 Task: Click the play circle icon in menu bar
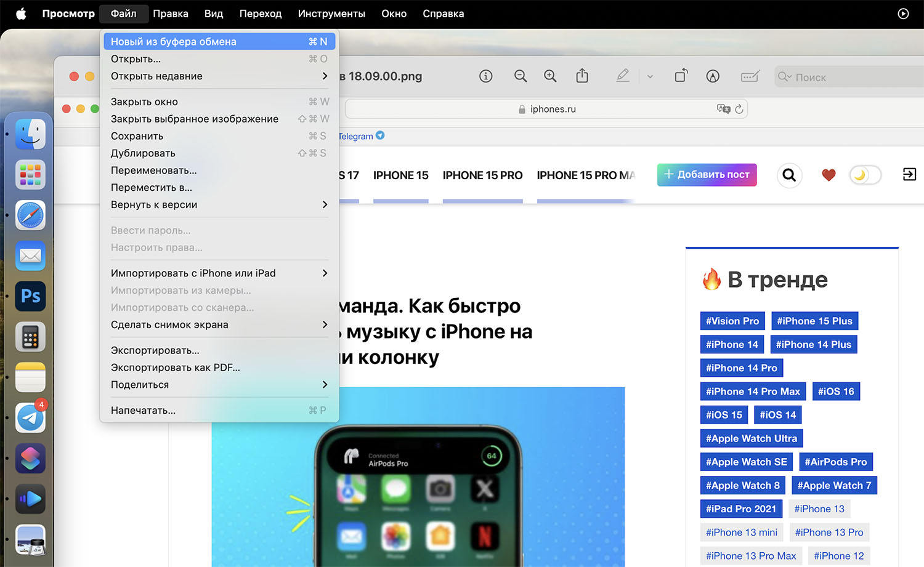tap(903, 14)
